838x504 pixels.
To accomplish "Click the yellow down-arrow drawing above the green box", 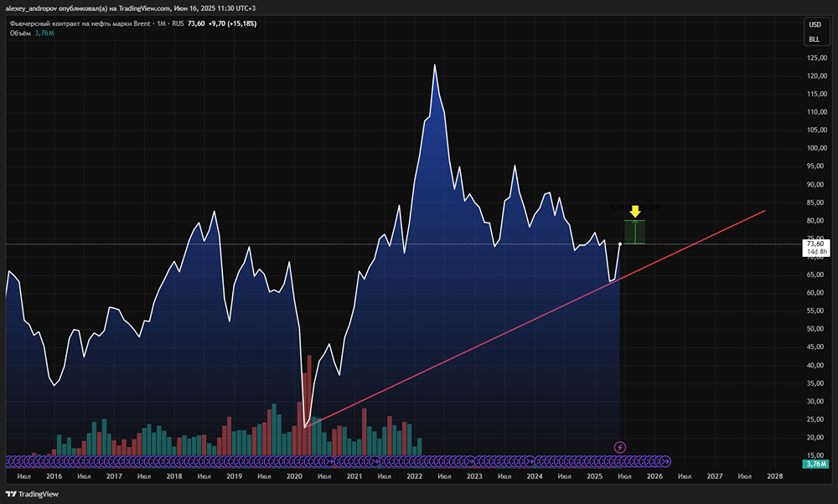I will pos(635,212).
